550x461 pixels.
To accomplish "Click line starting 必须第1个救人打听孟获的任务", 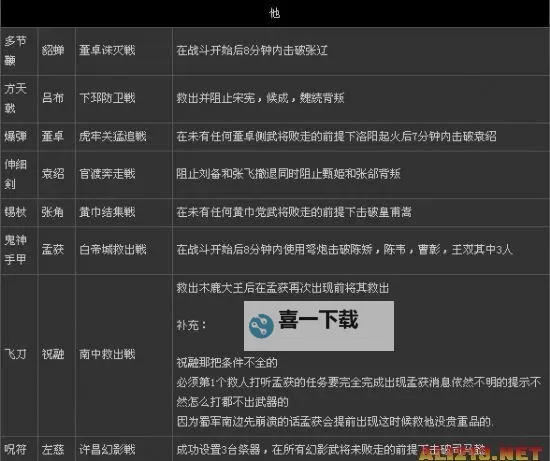I will [x=358, y=382].
